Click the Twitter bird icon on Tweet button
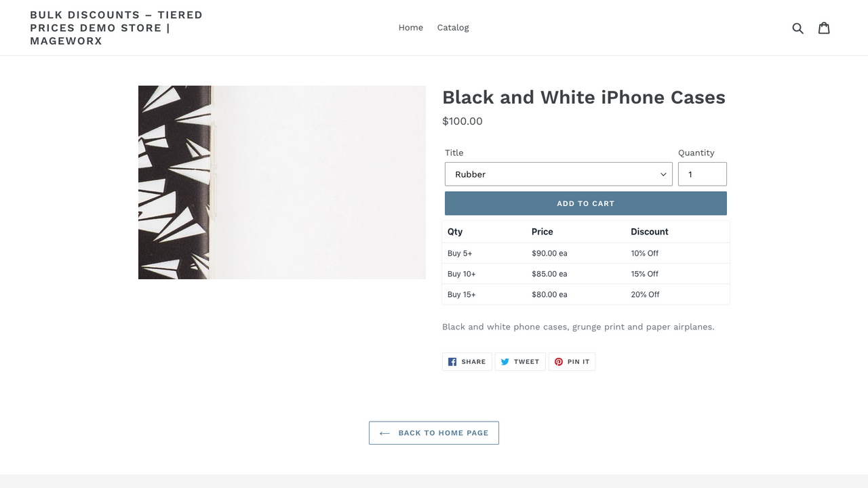868x488 pixels. tap(504, 361)
